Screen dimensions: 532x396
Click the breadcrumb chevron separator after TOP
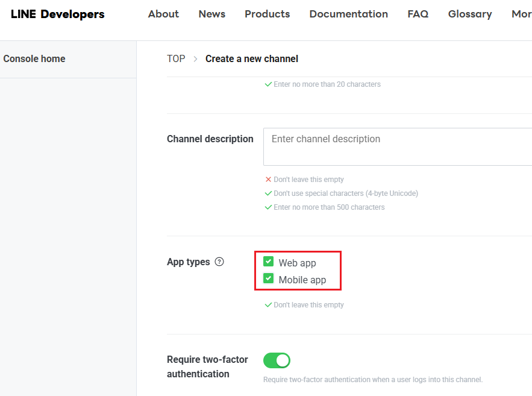tap(195, 59)
